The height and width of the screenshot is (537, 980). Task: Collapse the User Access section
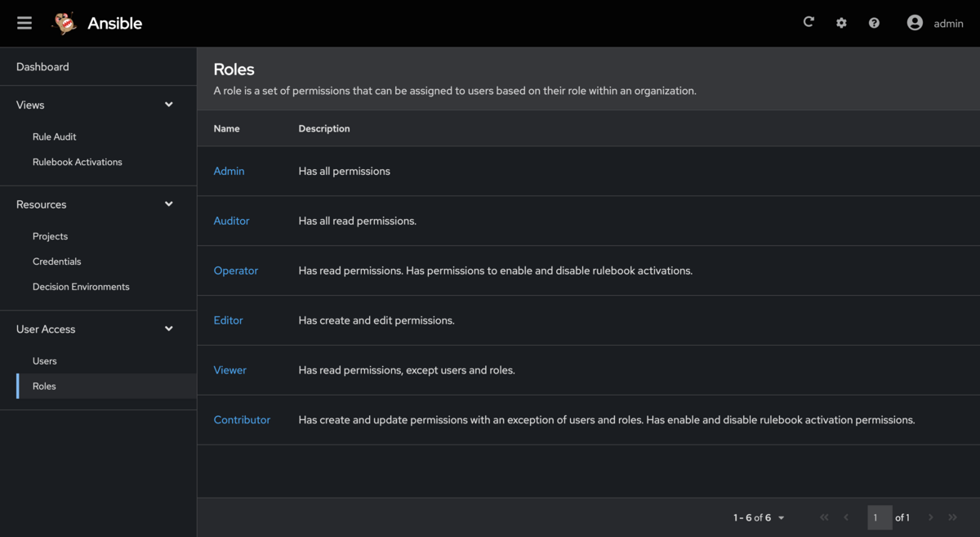pyautogui.click(x=168, y=329)
